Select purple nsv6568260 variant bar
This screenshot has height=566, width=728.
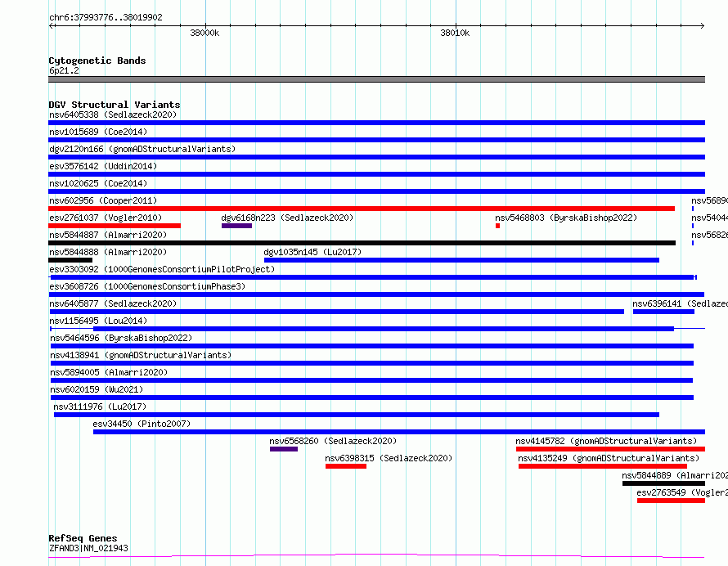pos(284,449)
